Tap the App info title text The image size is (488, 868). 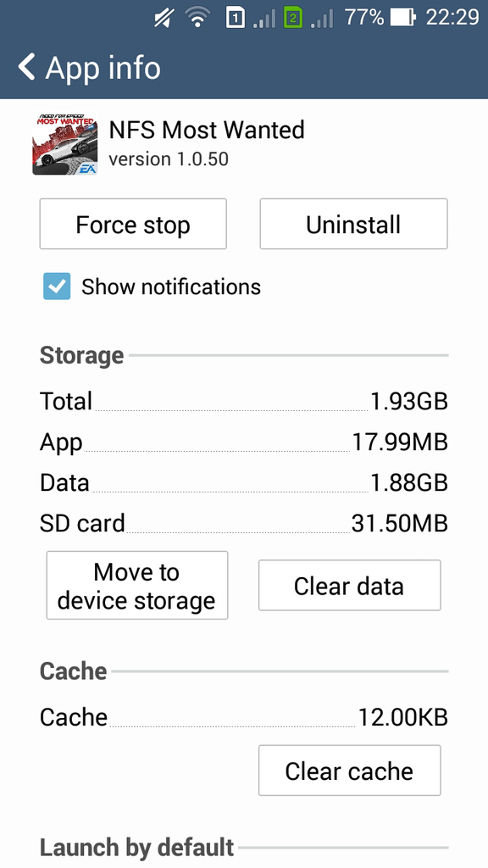103,68
